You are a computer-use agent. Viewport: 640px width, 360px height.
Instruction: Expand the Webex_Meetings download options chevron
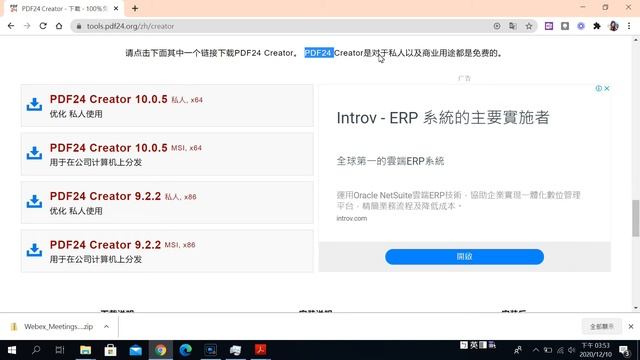(107, 327)
